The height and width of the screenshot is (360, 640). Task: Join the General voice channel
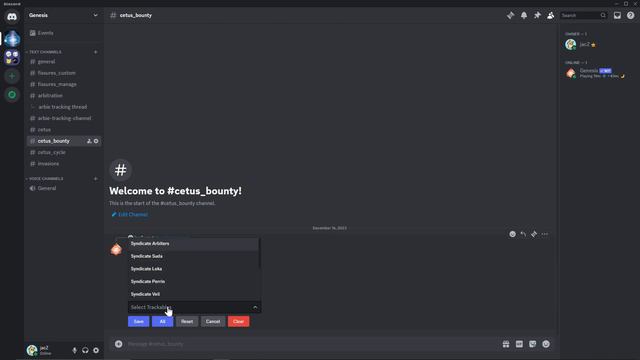point(63,188)
